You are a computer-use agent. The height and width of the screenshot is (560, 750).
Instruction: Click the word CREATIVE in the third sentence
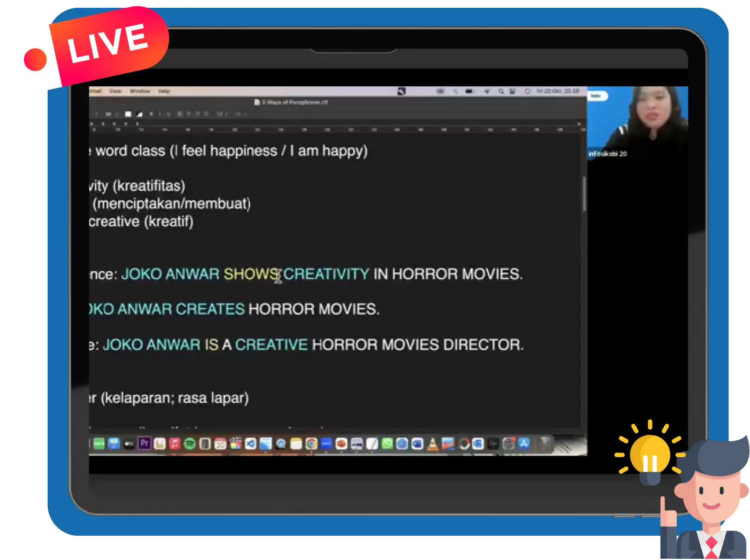pos(271,345)
